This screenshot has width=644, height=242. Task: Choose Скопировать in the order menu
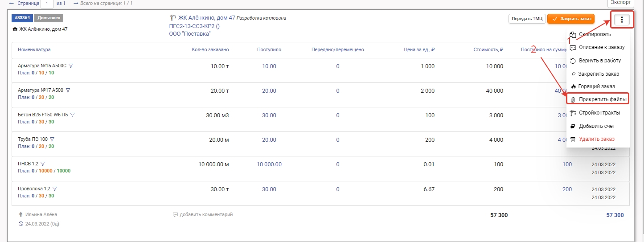595,34
